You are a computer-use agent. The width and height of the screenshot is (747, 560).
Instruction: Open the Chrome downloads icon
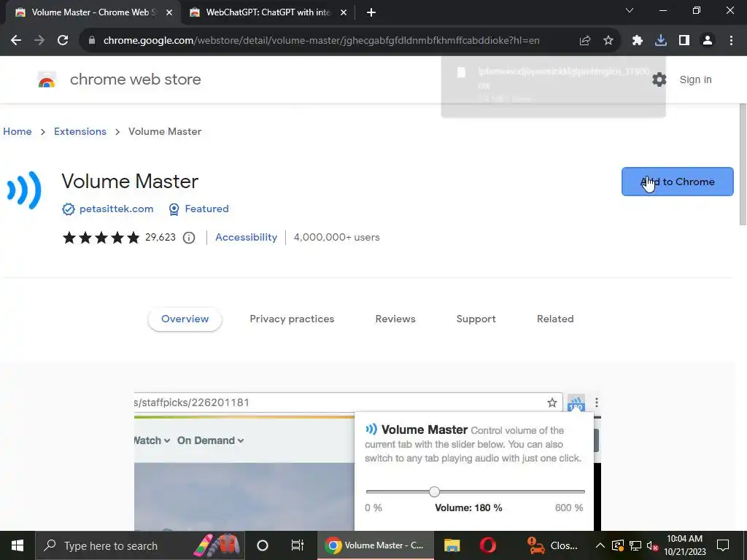point(661,41)
